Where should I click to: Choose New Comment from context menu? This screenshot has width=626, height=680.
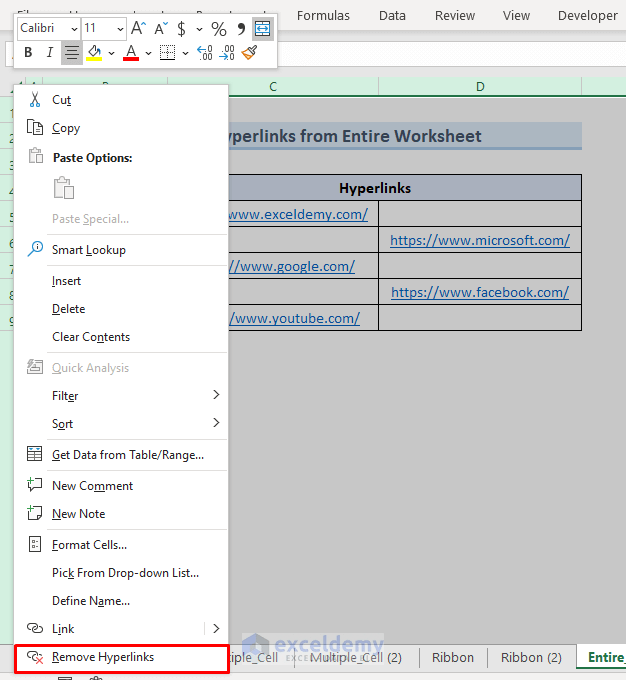[121, 486]
